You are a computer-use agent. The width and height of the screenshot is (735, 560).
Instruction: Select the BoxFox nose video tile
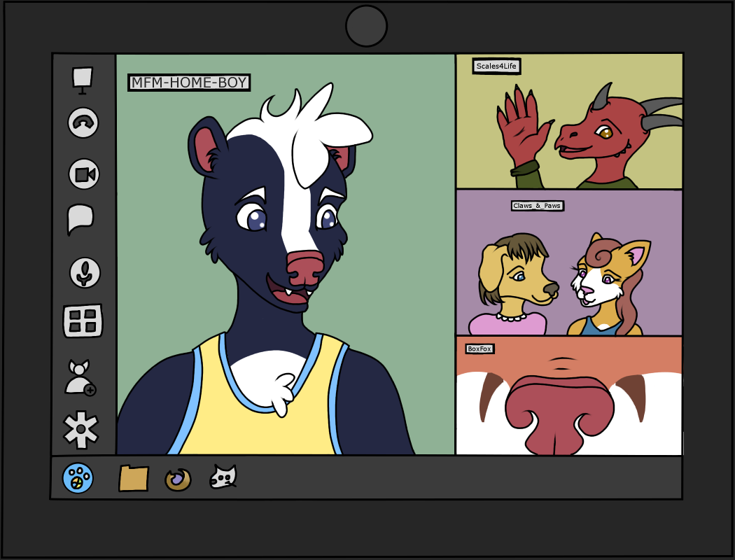(570, 396)
